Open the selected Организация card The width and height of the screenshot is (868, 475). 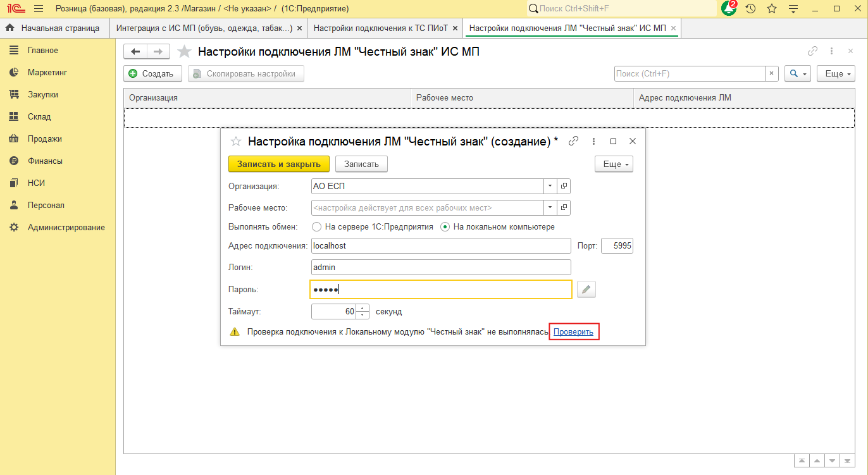[564, 187]
